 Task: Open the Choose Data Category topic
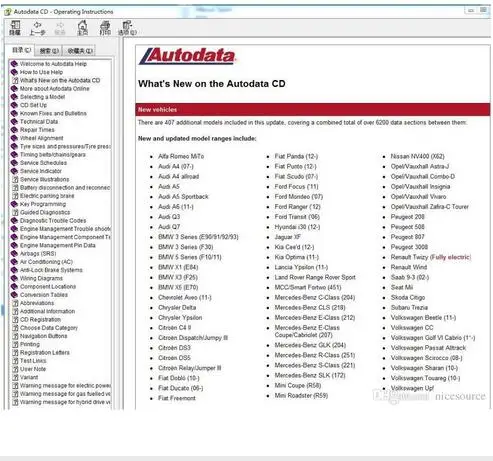(x=49, y=328)
